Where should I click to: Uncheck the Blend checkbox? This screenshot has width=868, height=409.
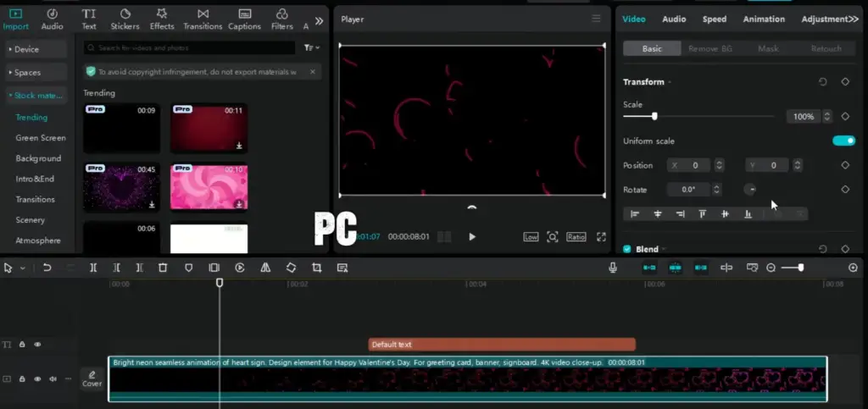point(627,249)
